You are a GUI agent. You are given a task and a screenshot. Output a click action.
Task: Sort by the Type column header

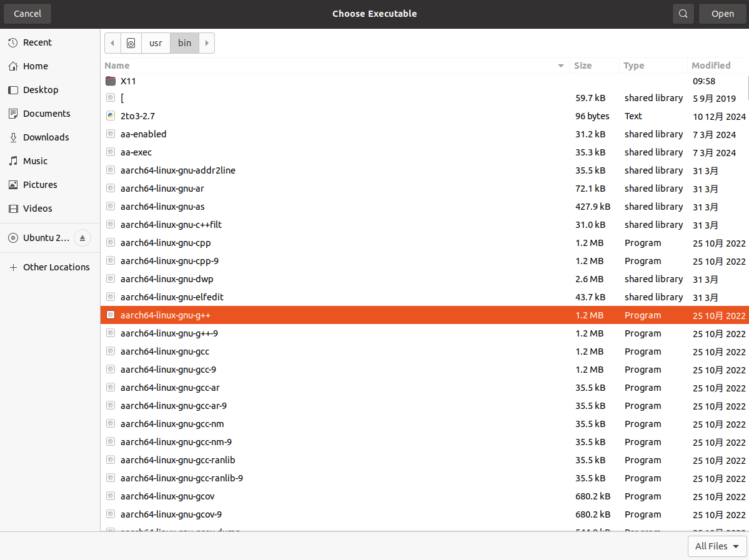[653, 66]
